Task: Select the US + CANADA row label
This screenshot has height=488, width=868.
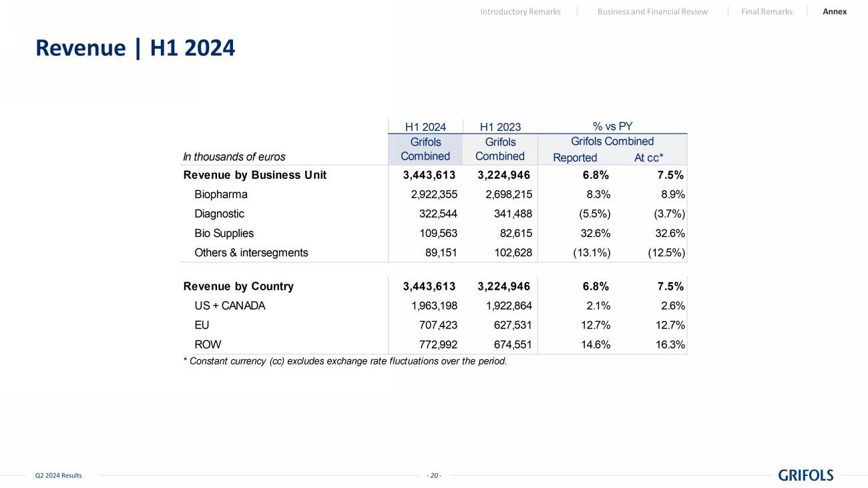Action: [x=230, y=306]
